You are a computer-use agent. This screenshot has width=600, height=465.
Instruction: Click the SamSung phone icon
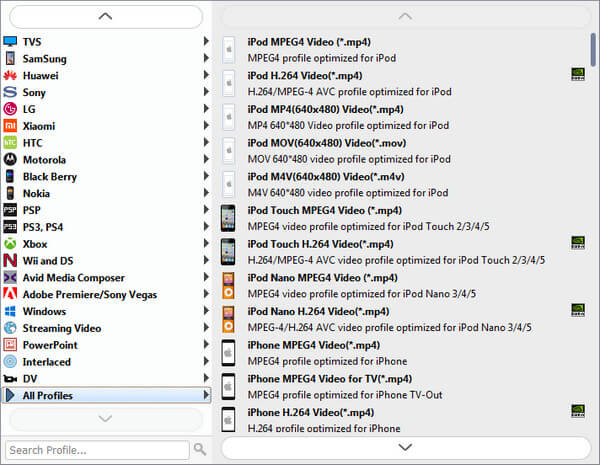10,58
